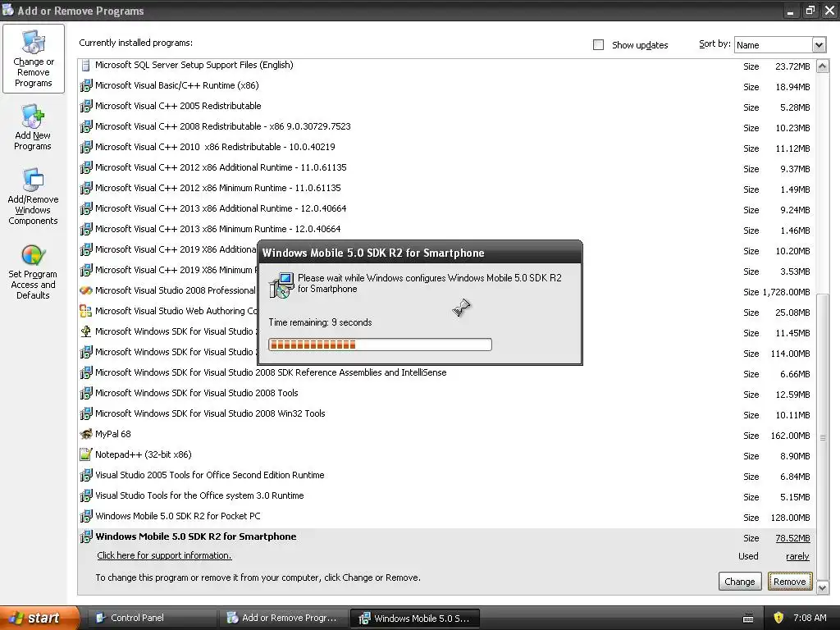This screenshot has height=630, width=840.
Task: Click icon of Visual Studio 2005 Tools for Office
Action: [x=85, y=475]
